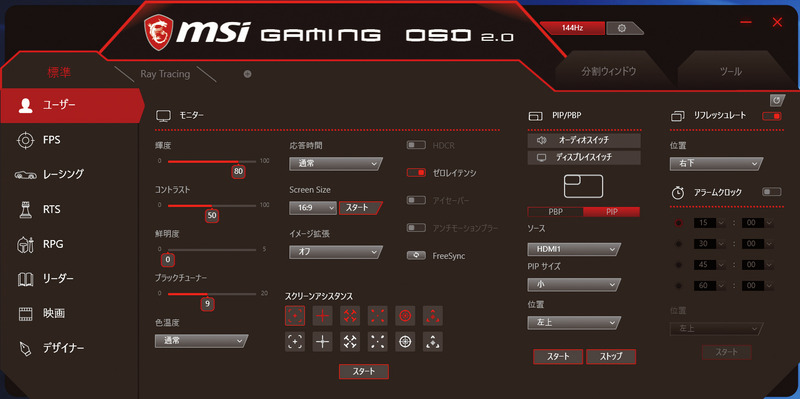Enable the Alarm Clock (アラームクロック) switch
800x399 pixels.
pos(771,192)
